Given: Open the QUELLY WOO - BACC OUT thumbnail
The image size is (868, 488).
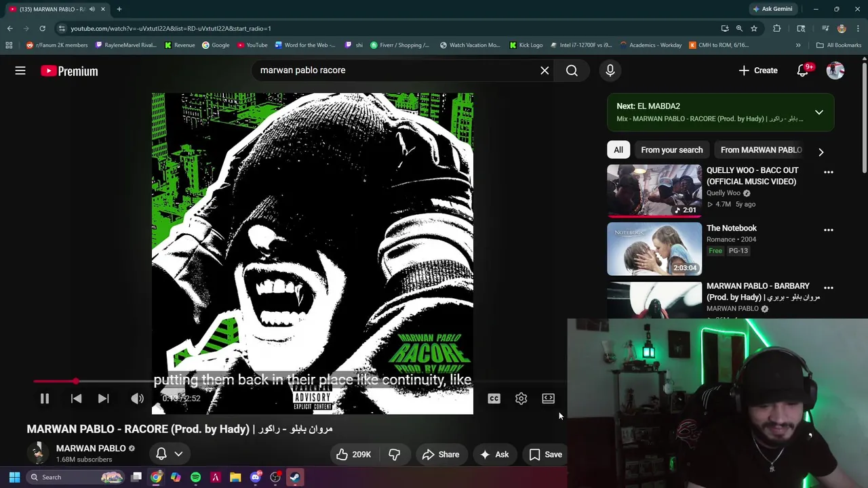Looking at the screenshot, I should tap(654, 191).
